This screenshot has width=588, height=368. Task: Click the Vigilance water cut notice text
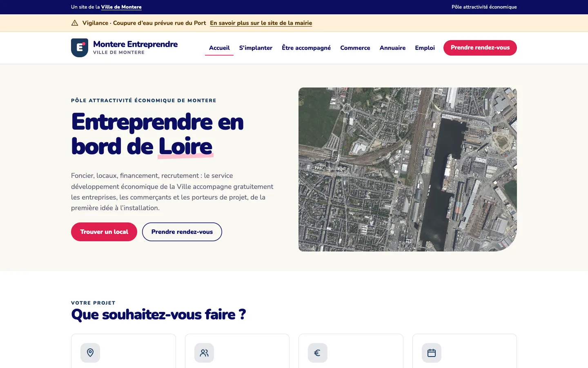pos(144,23)
